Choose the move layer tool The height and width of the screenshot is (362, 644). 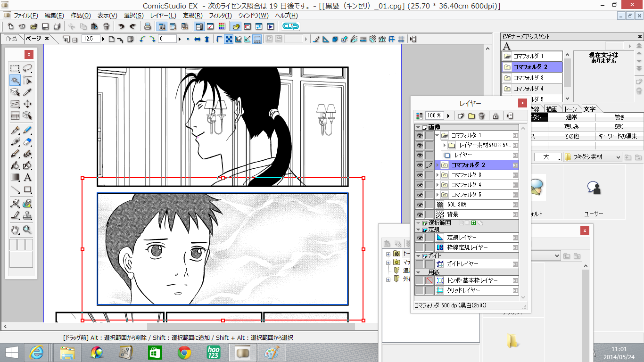[x=27, y=104]
